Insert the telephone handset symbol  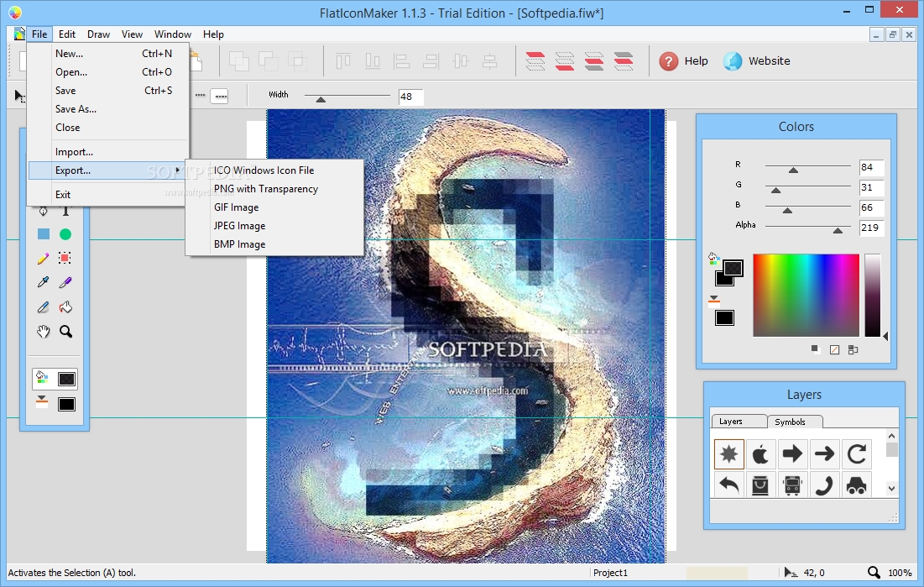coord(824,485)
